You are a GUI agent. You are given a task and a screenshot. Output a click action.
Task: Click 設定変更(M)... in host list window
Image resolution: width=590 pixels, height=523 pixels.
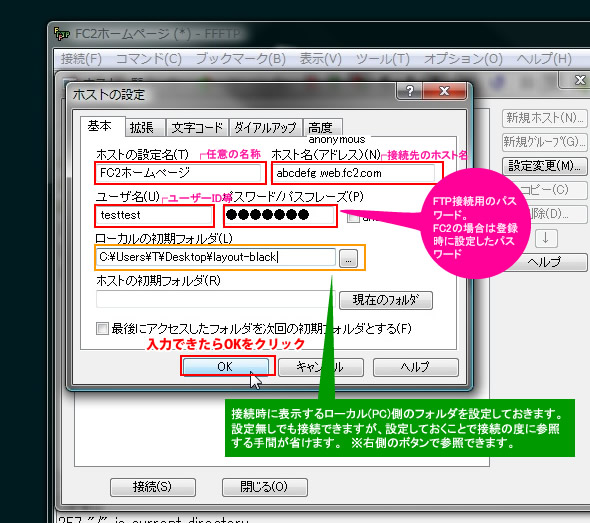point(544,166)
